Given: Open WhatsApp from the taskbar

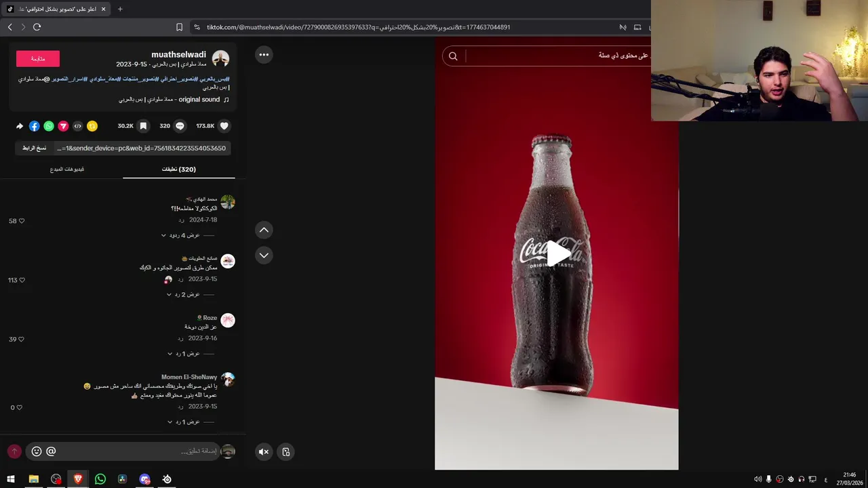Looking at the screenshot, I should pyautogui.click(x=100, y=479).
